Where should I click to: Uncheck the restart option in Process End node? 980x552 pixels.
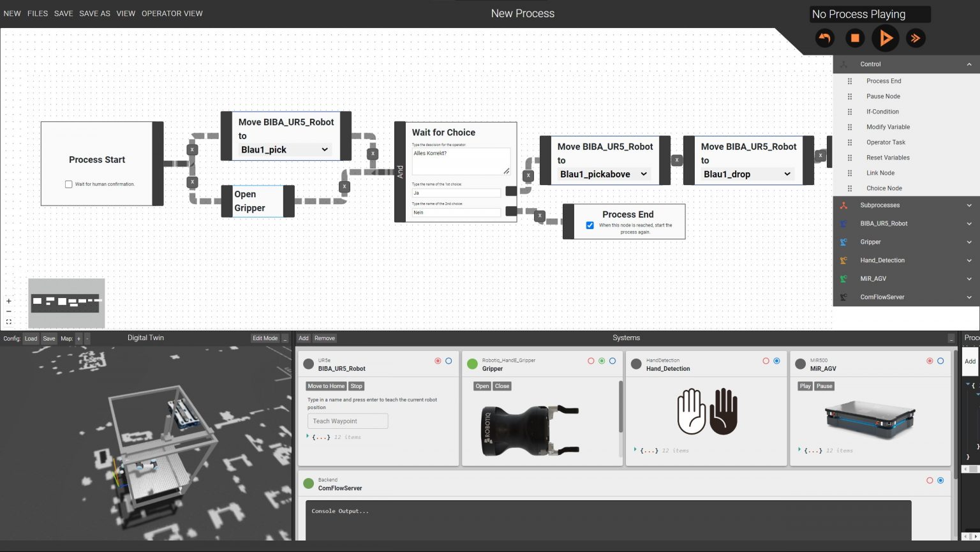(x=590, y=225)
